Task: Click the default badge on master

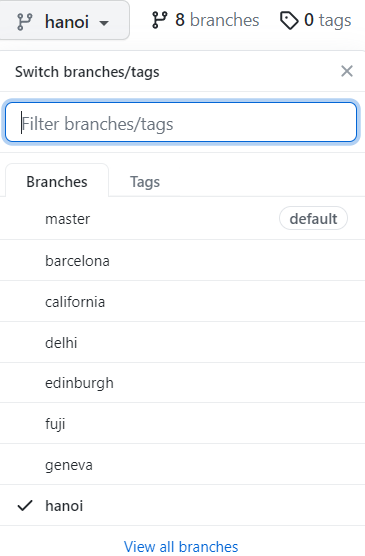Action: click(x=313, y=218)
